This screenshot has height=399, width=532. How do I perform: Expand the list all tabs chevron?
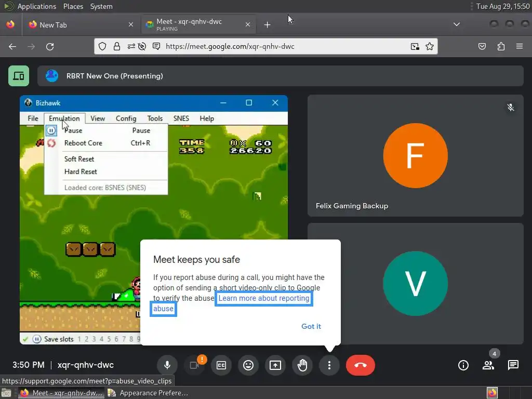(x=457, y=24)
